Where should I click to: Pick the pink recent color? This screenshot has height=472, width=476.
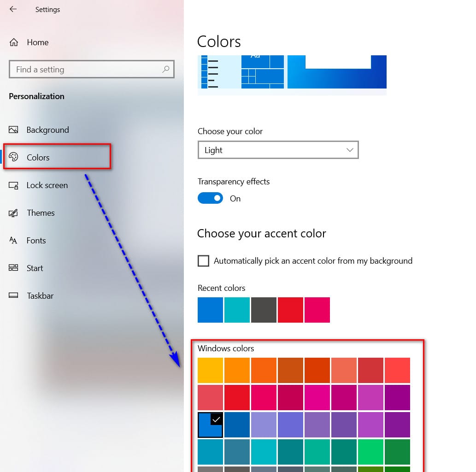coord(317,310)
